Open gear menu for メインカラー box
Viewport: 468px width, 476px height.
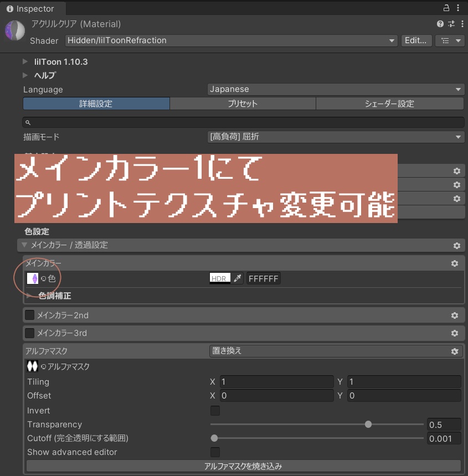(455, 263)
